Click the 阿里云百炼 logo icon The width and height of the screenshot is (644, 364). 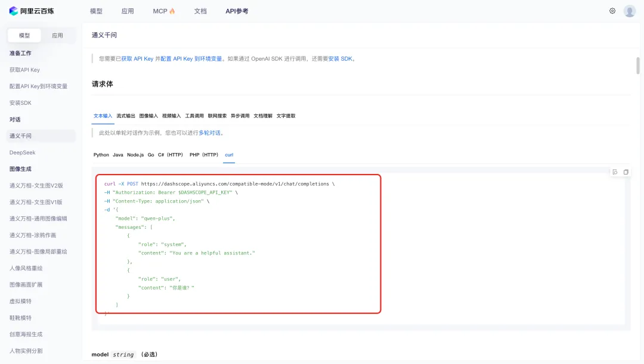[x=14, y=11]
